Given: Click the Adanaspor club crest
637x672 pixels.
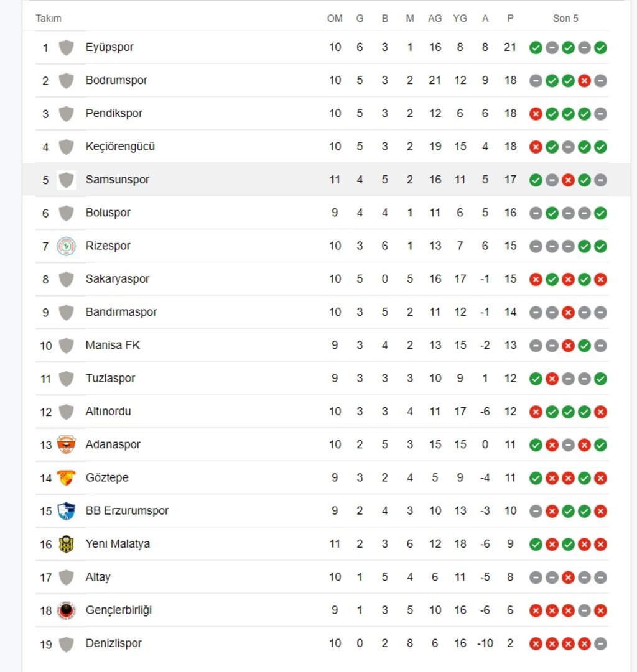Looking at the screenshot, I should [x=66, y=445].
